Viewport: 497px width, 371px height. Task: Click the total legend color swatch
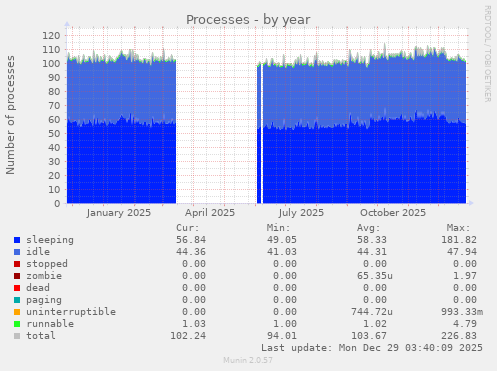click(x=17, y=336)
